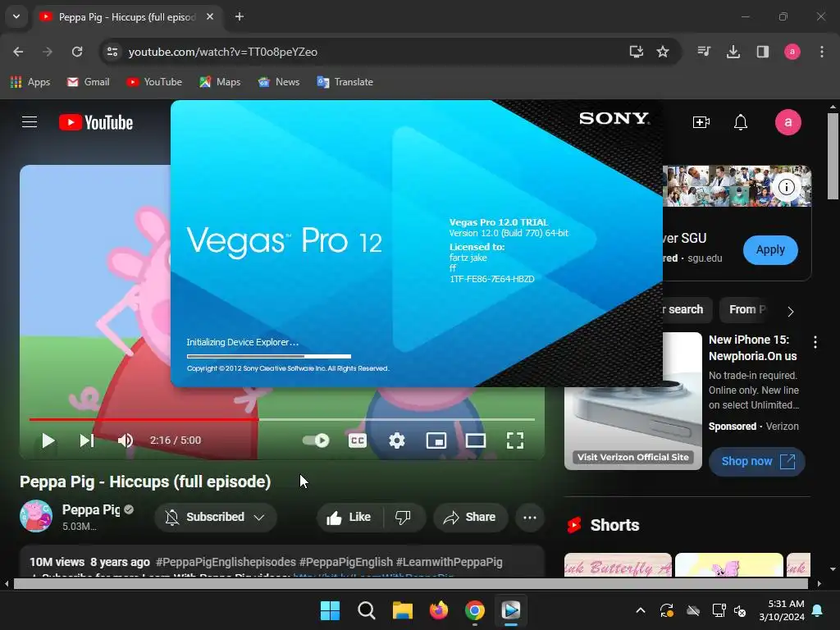The height and width of the screenshot is (630, 840).
Task: Dislike the video with thumbs down
Action: point(403,517)
